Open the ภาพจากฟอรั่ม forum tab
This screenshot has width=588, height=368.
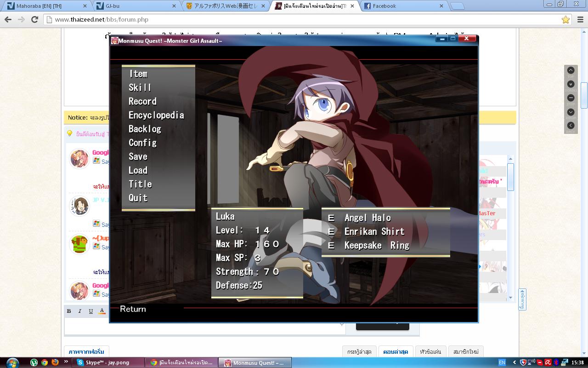[86, 351]
